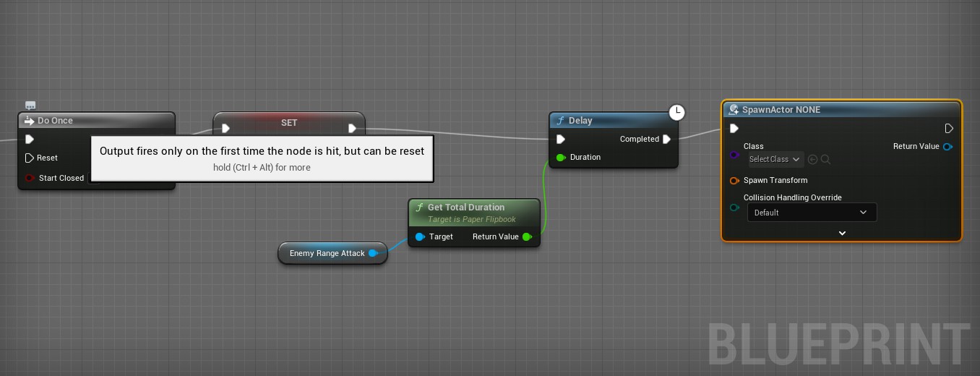Click the browse magnifier icon beside Select Class
Screen dimensions: 980x376
[x=825, y=159]
